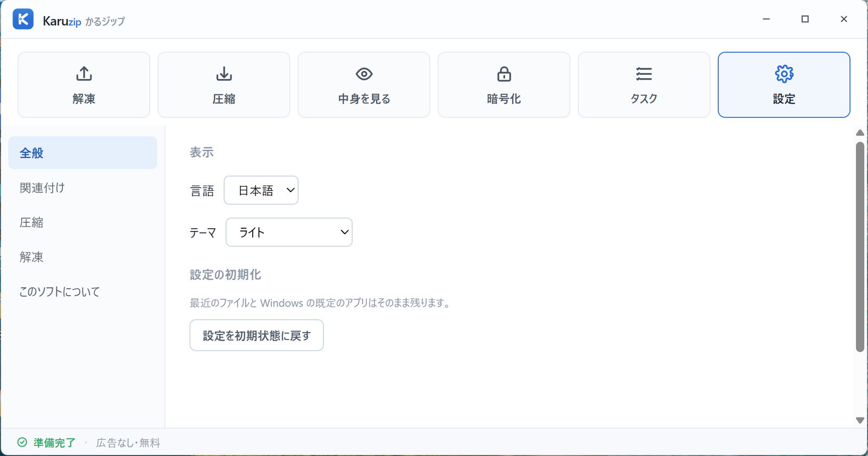Click the Karuzip K logo icon
The image size is (868, 456).
(23, 19)
